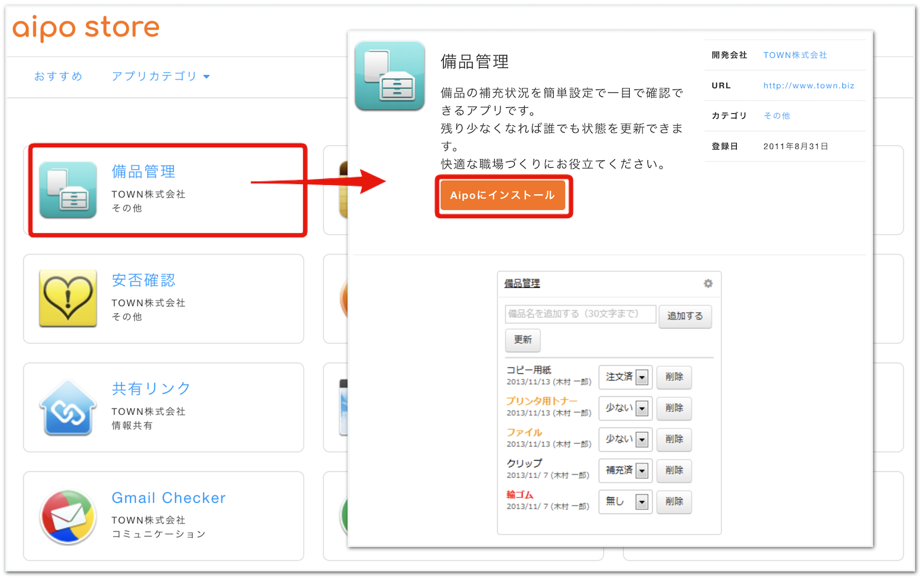
Task: Open the 備品管理 cabinet icon in app list
Action: click(x=68, y=190)
